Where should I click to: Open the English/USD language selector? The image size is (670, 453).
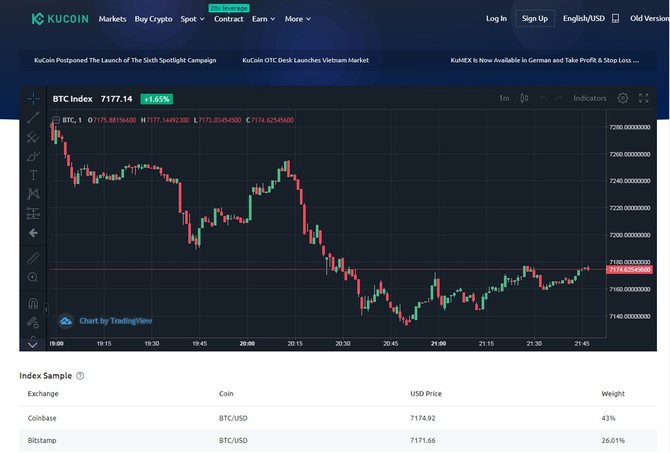(x=584, y=18)
